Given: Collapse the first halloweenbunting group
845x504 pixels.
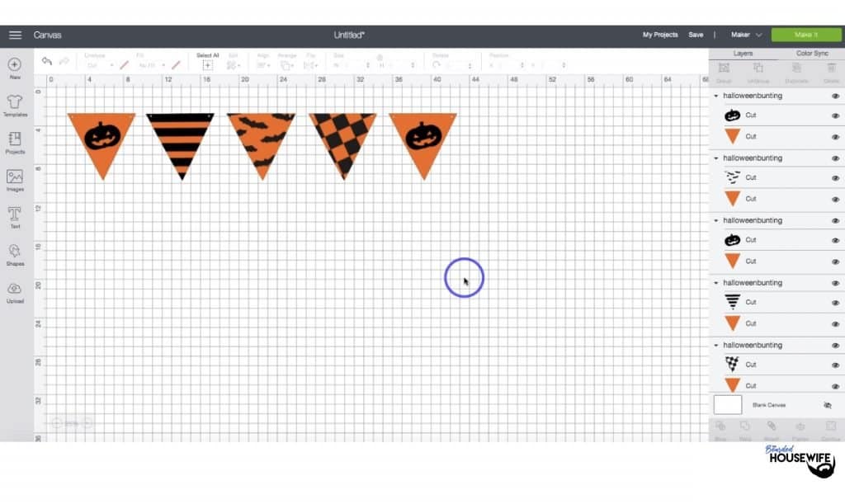Looking at the screenshot, I should tap(716, 96).
